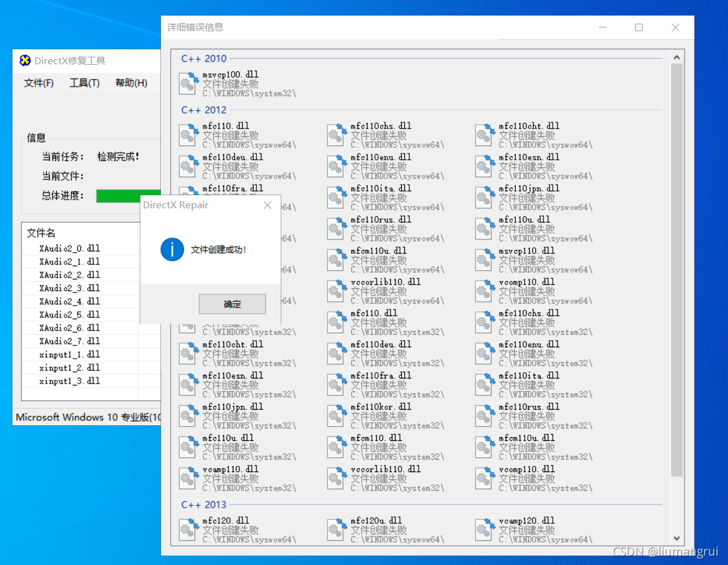Click the vccorlib110.dll icon in system32

click(x=337, y=478)
